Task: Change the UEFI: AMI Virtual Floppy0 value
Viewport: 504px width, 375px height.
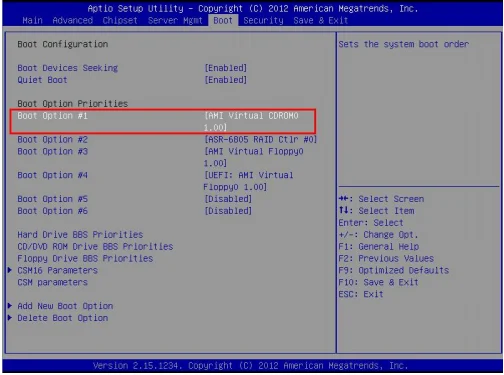Action: (249, 181)
